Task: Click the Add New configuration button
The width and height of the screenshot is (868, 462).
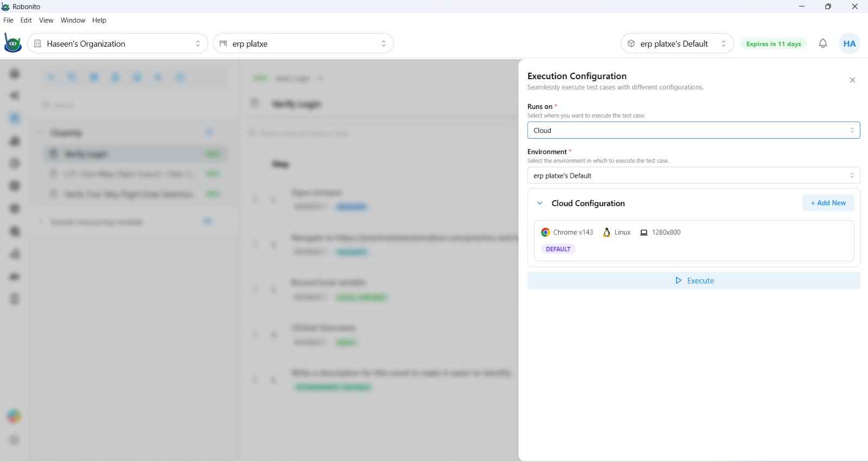Action: click(x=828, y=203)
